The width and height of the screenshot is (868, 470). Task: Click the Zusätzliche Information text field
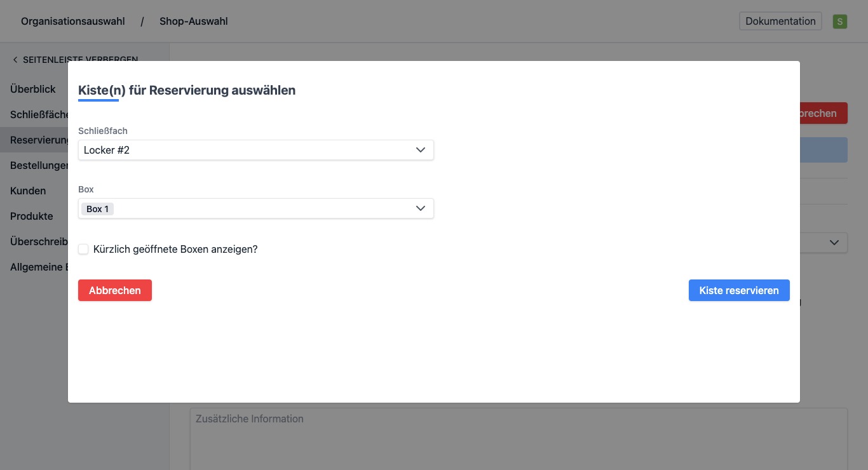(x=518, y=438)
